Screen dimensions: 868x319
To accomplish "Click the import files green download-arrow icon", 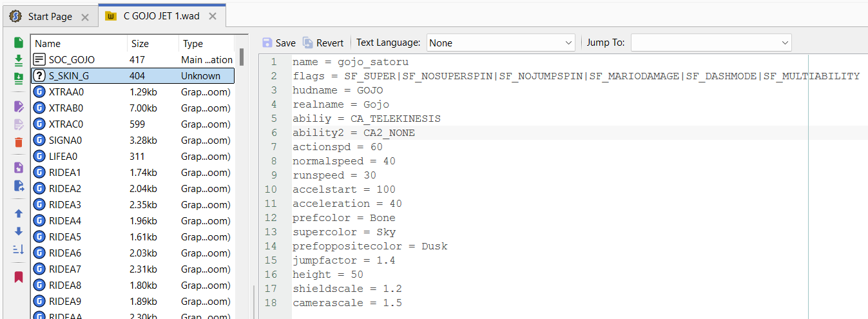I will 19,60.
